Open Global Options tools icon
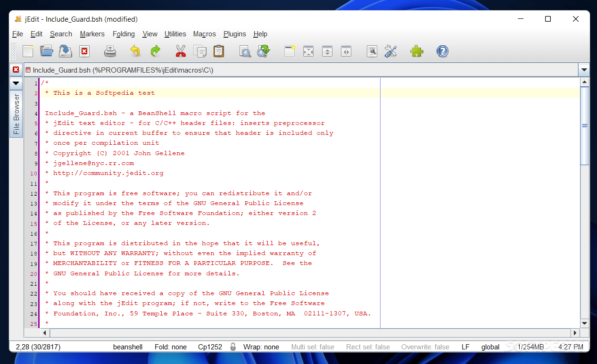597x364 pixels. 391,51
